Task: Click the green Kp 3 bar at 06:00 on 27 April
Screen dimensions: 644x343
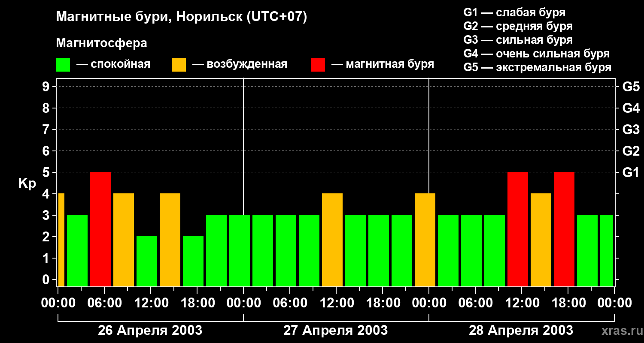Action: (x=286, y=251)
